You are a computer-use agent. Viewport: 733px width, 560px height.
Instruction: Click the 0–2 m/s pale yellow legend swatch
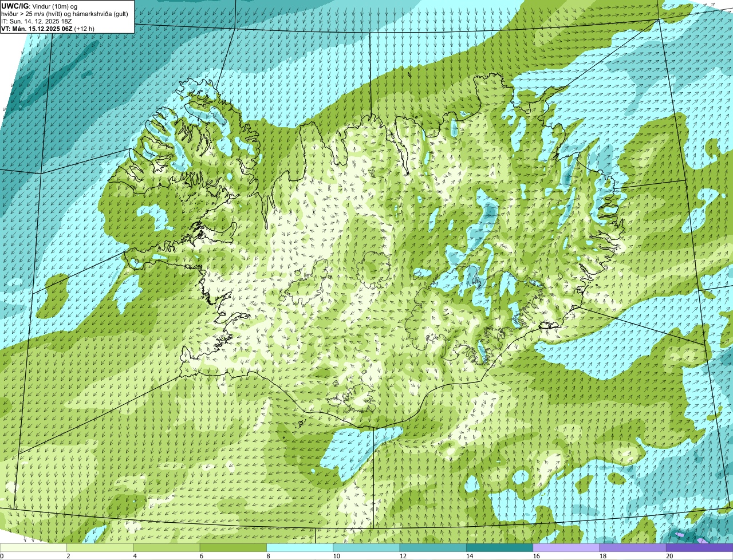(33, 547)
